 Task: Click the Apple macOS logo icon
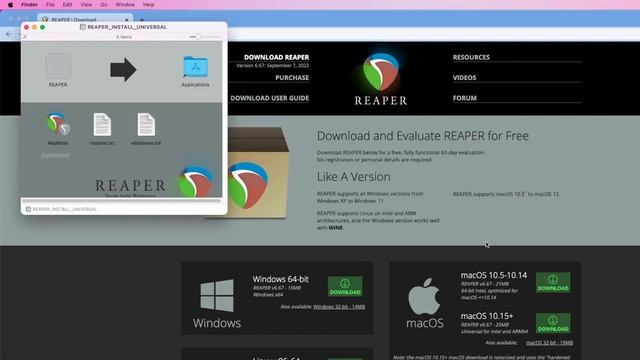pos(424,296)
